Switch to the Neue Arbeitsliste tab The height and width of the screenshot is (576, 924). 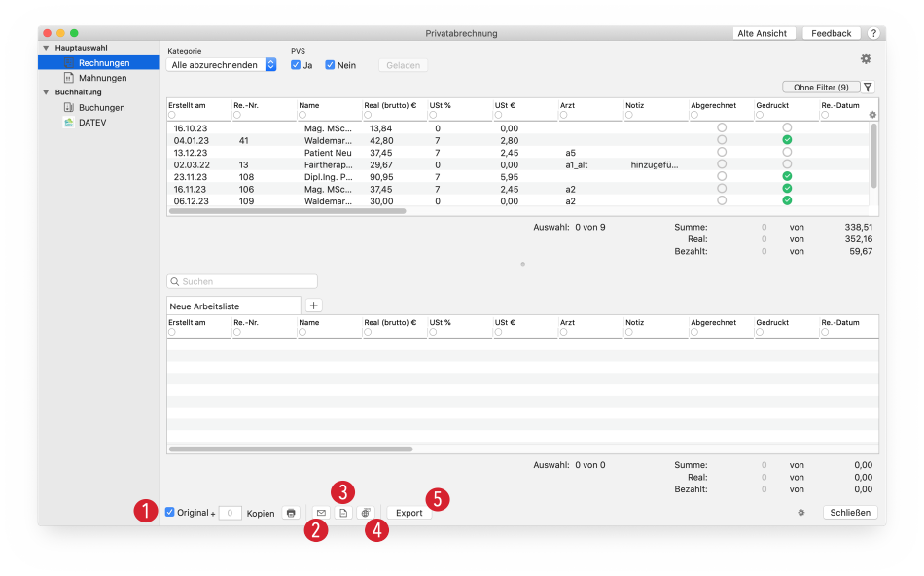[234, 306]
